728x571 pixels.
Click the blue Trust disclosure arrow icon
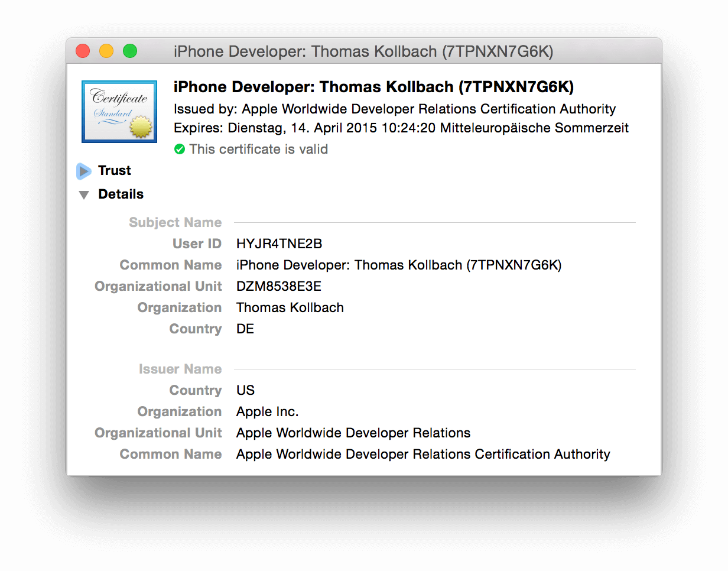coord(83,171)
